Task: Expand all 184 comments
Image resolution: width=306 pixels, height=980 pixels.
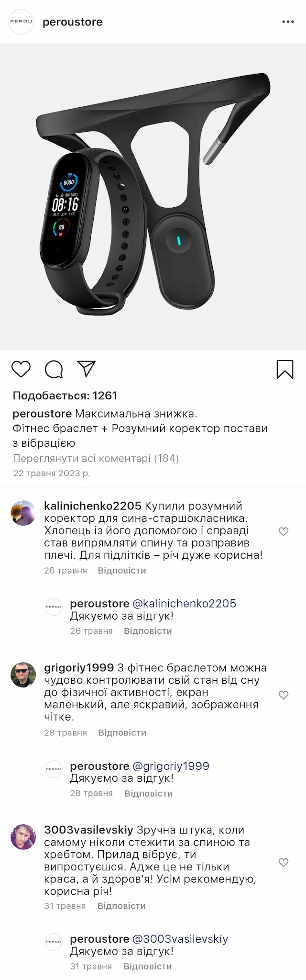Action: (96, 458)
